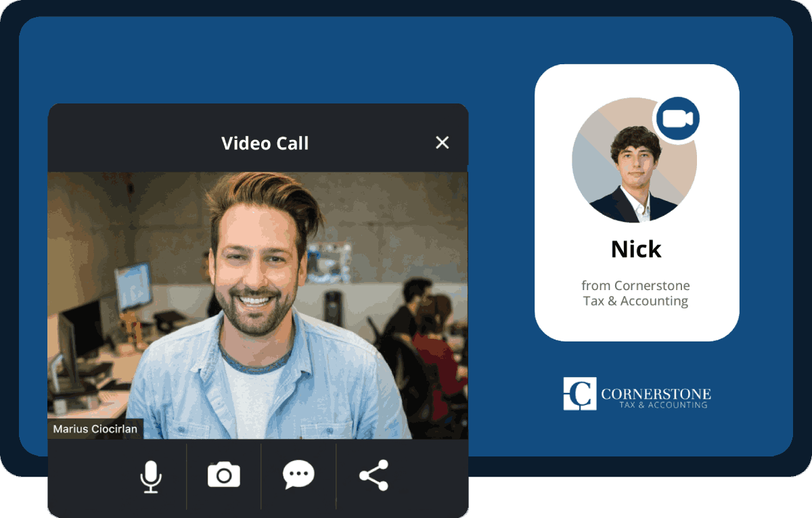This screenshot has width=812, height=518.
Task: Click the 'Video Call' title text
Action: (265, 143)
